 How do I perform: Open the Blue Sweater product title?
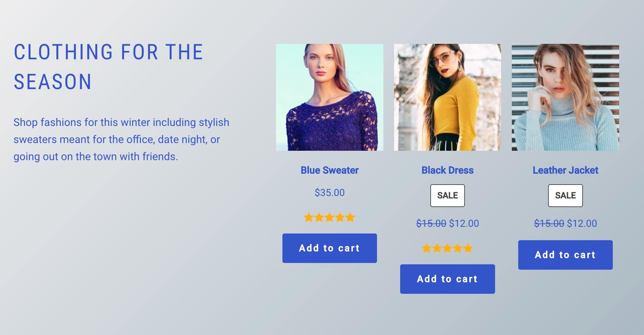330,170
